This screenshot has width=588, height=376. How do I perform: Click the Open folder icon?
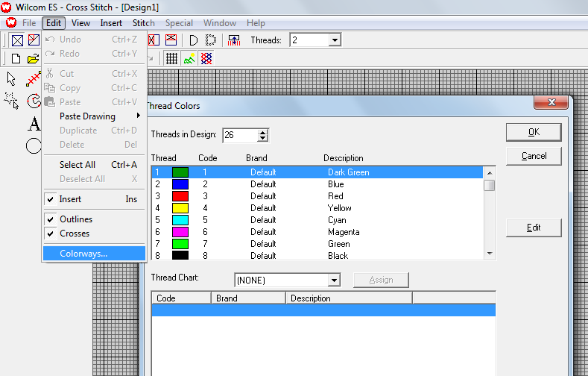(x=33, y=59)
